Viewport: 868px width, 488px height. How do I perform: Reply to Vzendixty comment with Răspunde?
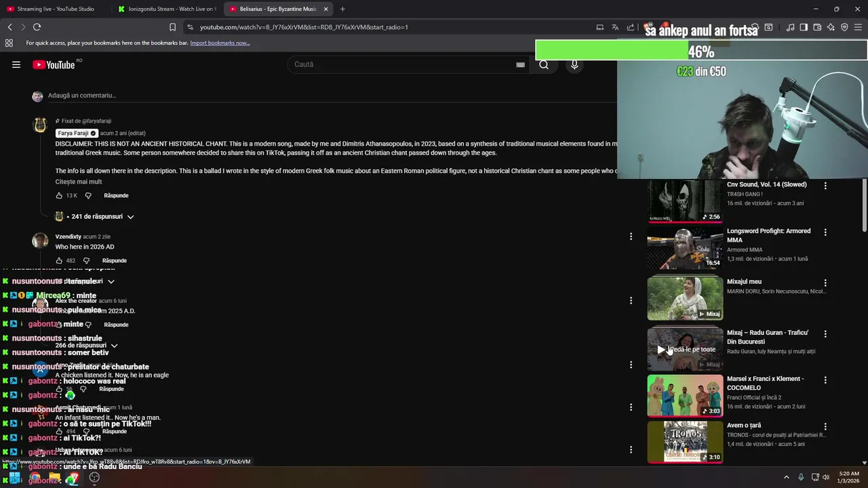tap(115, 260)
